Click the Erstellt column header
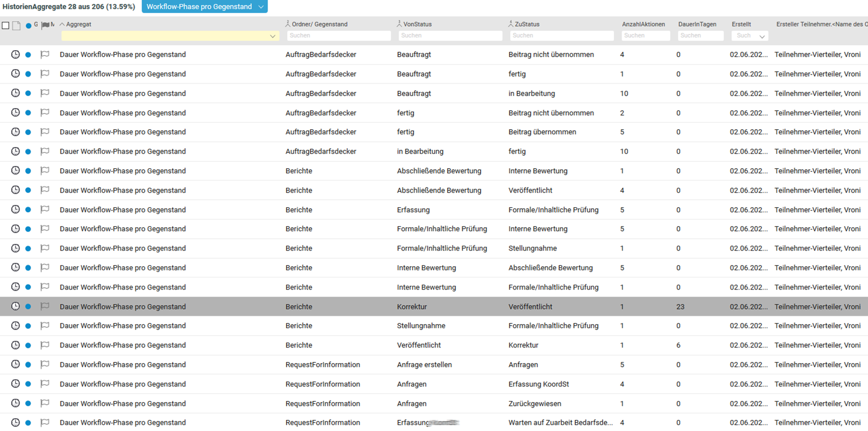 point(741,25)
